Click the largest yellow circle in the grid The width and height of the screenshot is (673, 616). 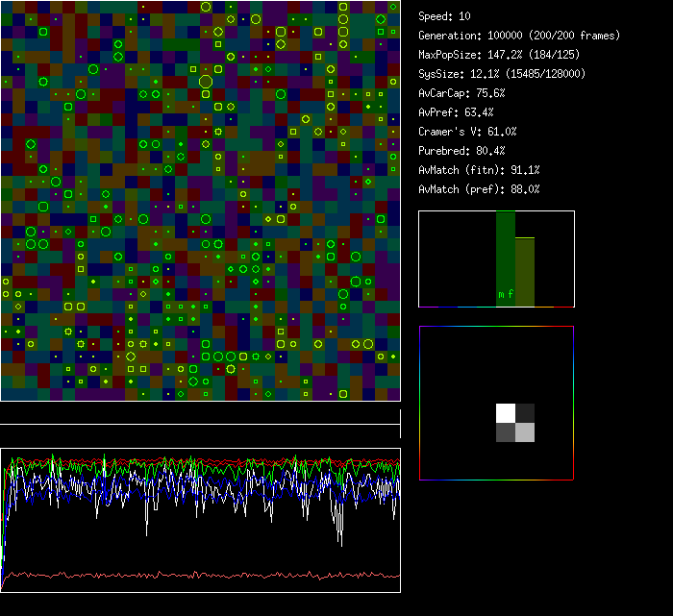[x=205, y=82]
